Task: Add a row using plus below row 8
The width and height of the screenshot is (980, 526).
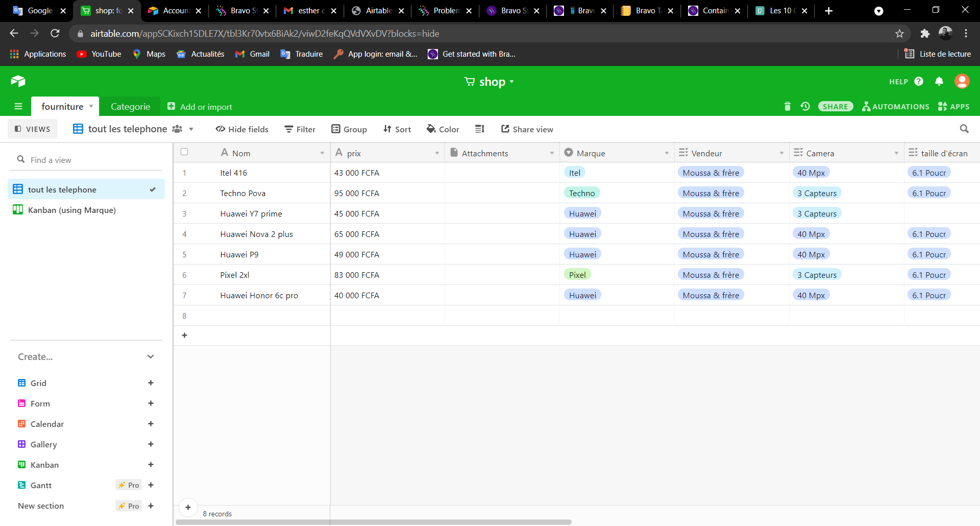Action: [x=184, y=336]
